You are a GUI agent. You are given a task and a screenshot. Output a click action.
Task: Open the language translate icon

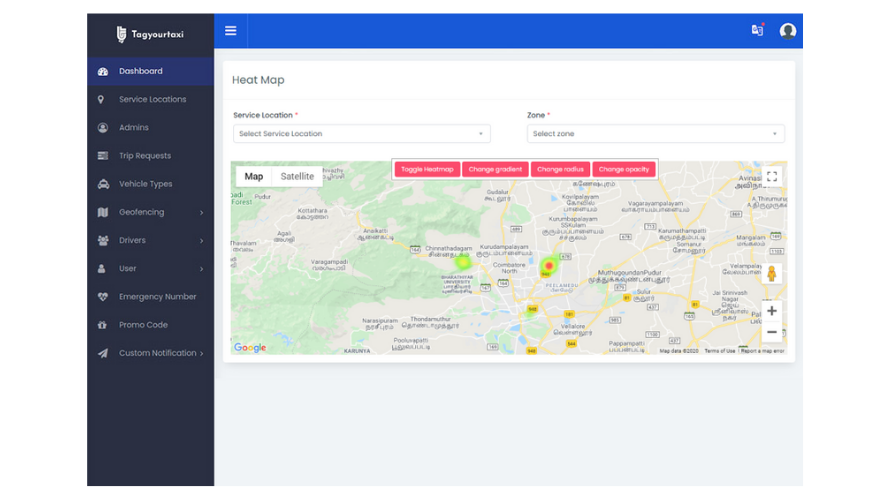click(x=757, y=30)
